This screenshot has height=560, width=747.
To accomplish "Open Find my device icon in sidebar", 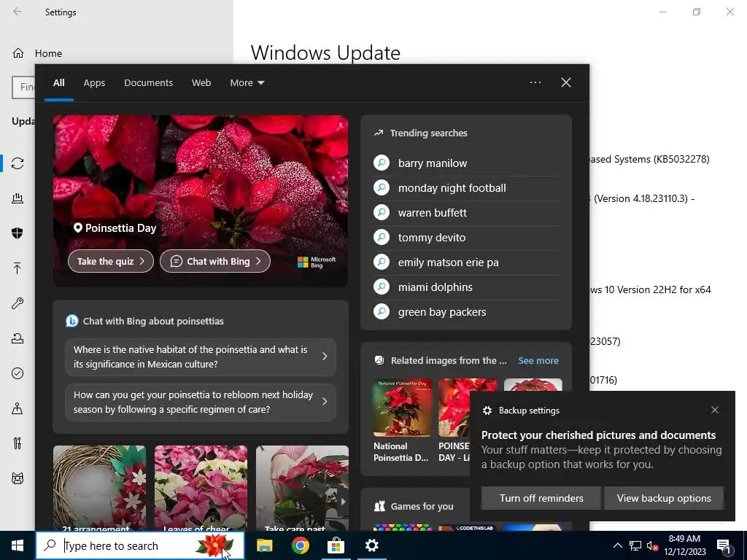I will pyautogui.click(x=18, y=408).
